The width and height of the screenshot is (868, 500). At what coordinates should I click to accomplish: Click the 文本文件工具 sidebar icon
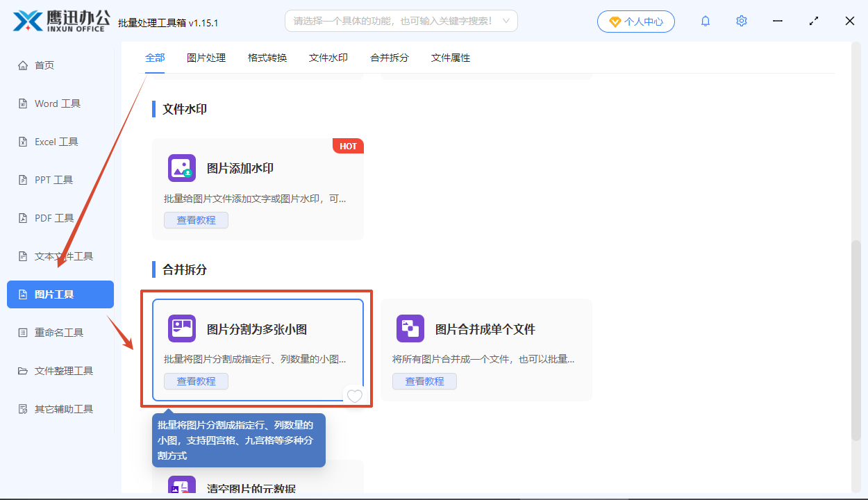[22, 256]
